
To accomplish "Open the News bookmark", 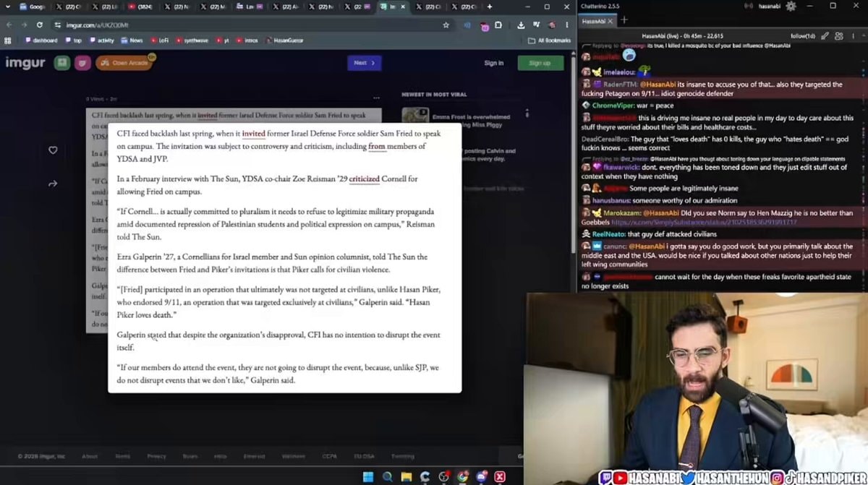I will point(132,40).
